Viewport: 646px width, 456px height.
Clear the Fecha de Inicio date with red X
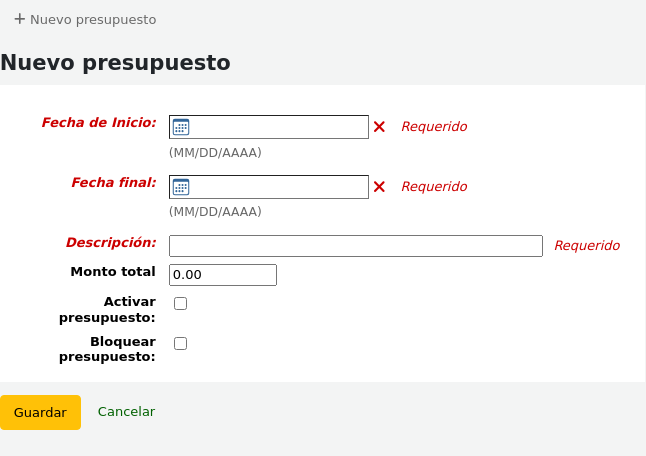[379, 127]
